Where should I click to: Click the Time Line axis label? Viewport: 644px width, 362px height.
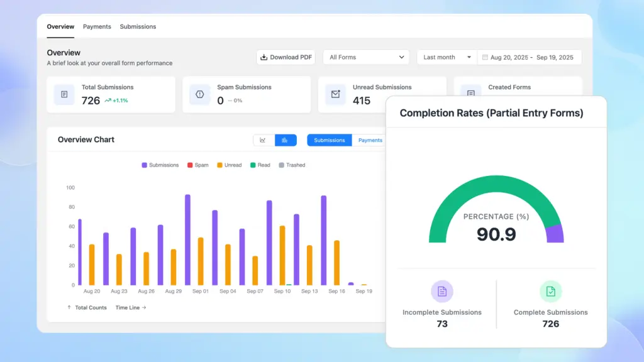coord(131,307)
